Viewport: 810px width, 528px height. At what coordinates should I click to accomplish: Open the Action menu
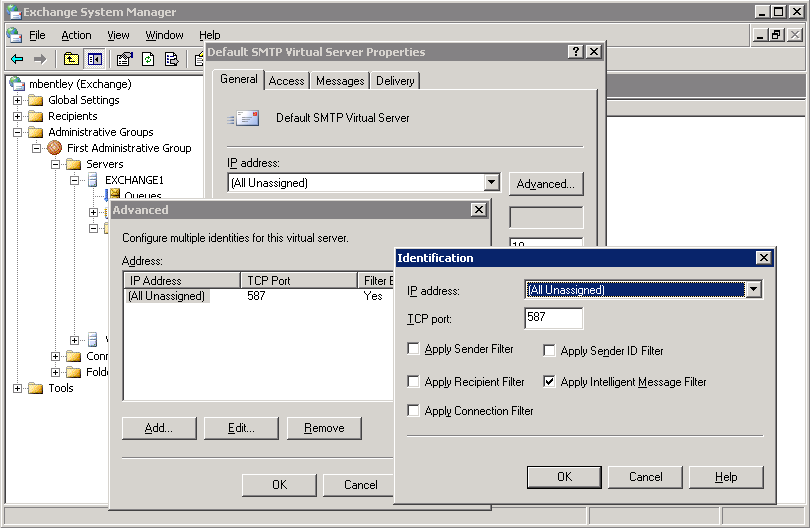click(76, 35)
